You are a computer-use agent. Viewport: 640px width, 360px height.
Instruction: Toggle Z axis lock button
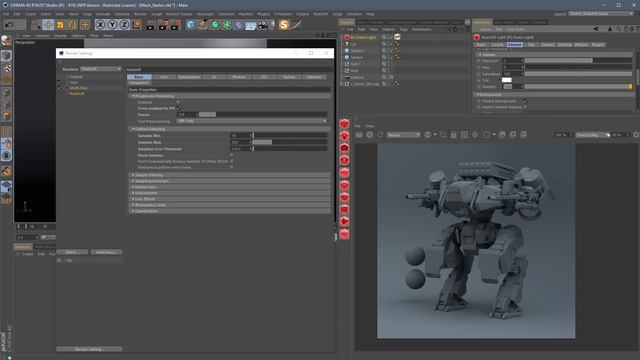(x=124, y=25)
